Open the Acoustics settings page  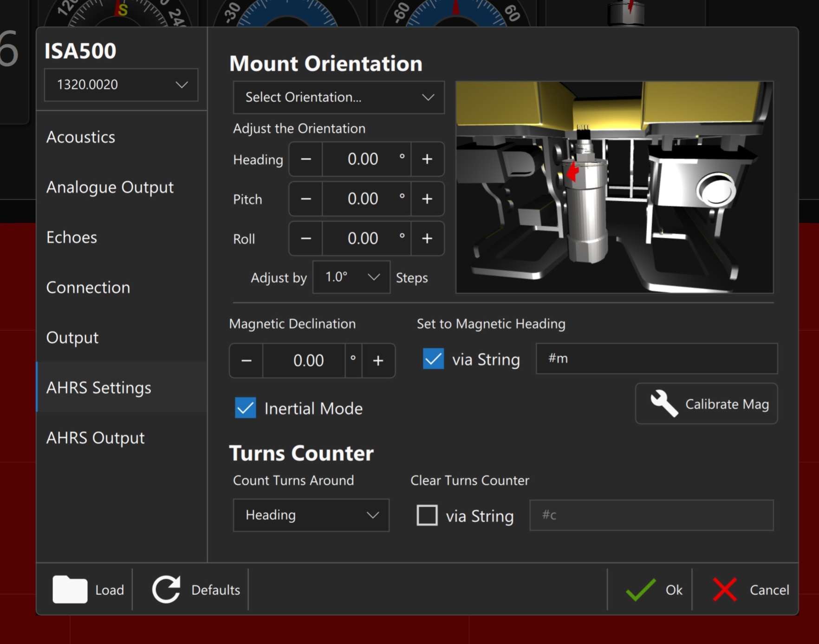[121, 137]
